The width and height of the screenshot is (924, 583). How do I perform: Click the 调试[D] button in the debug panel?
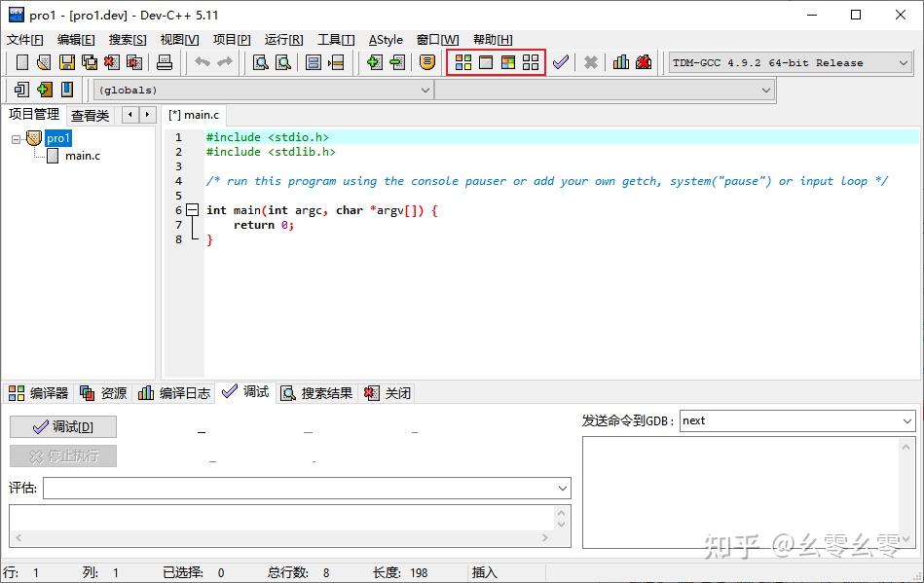click(x=63, y=427)
